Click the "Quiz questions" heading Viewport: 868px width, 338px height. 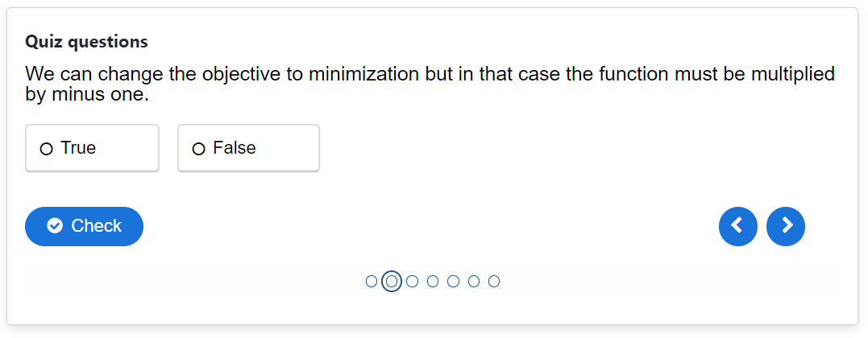[86, 41]
